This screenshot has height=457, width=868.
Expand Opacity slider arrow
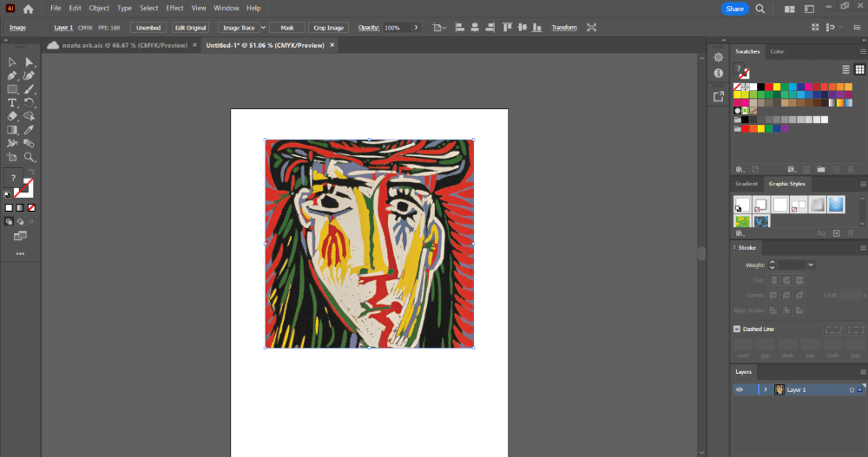(x=417, y=28)
